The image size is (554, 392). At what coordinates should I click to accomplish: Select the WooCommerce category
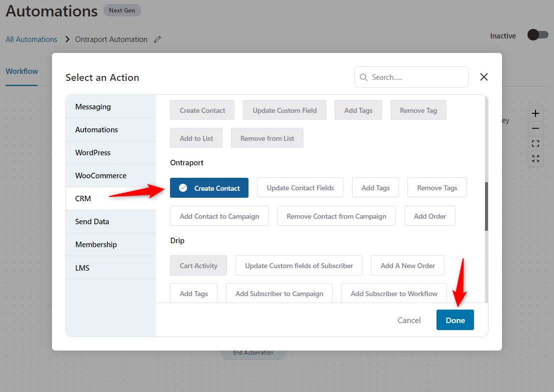pos(110,176)
